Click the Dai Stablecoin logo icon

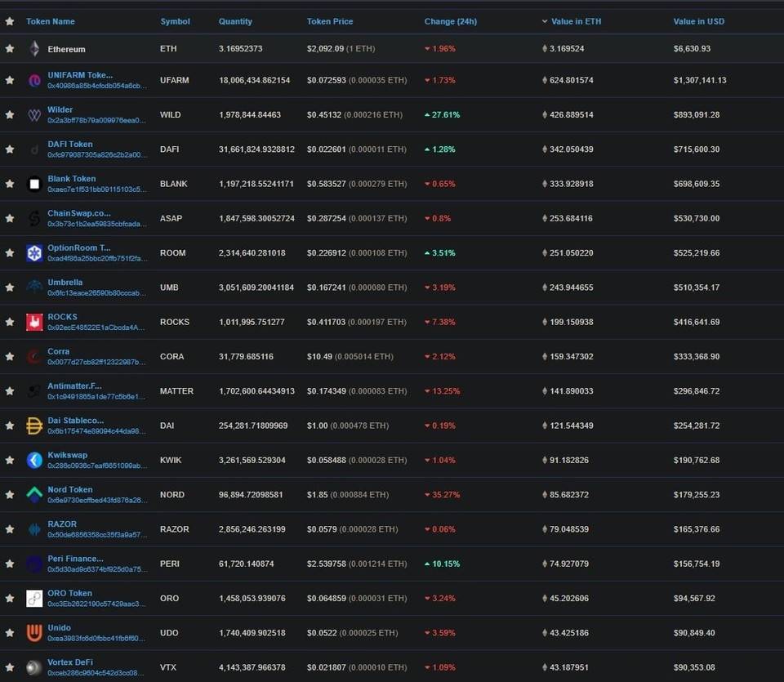34,426
